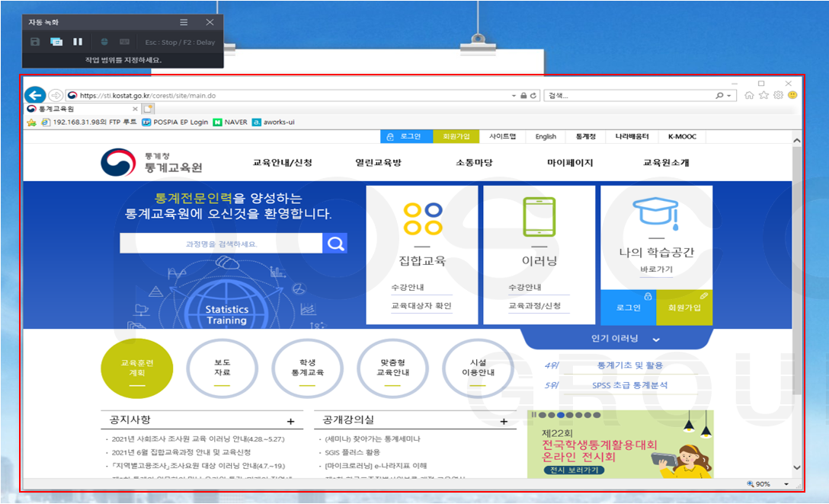Open the 마이페이지 main menu
The width and height of the screenshot is (829, 504).
(570, 163)
